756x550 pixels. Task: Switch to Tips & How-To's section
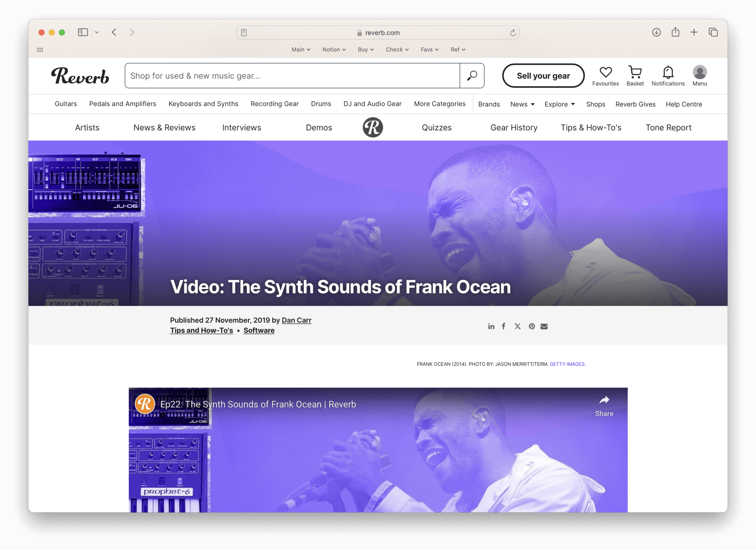(x=591, y=127)
